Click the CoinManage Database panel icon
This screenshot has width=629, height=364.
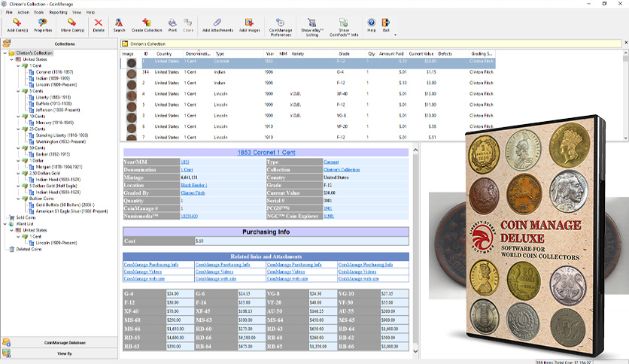[7, 342]
